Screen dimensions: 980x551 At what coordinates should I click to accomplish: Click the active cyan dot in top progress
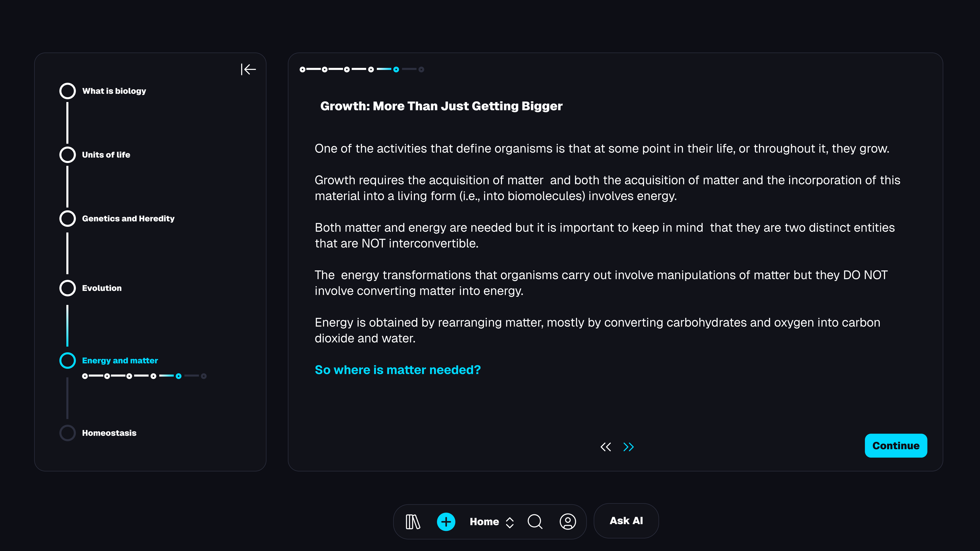396,70
